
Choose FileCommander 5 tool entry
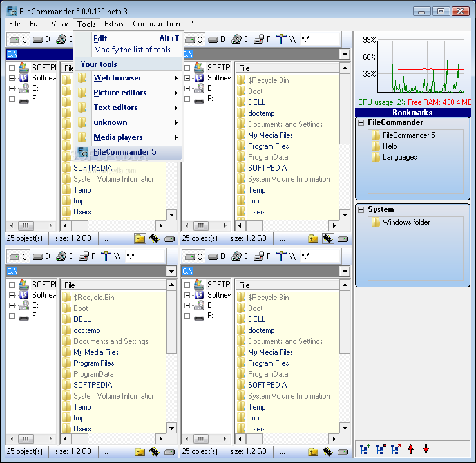128,153
